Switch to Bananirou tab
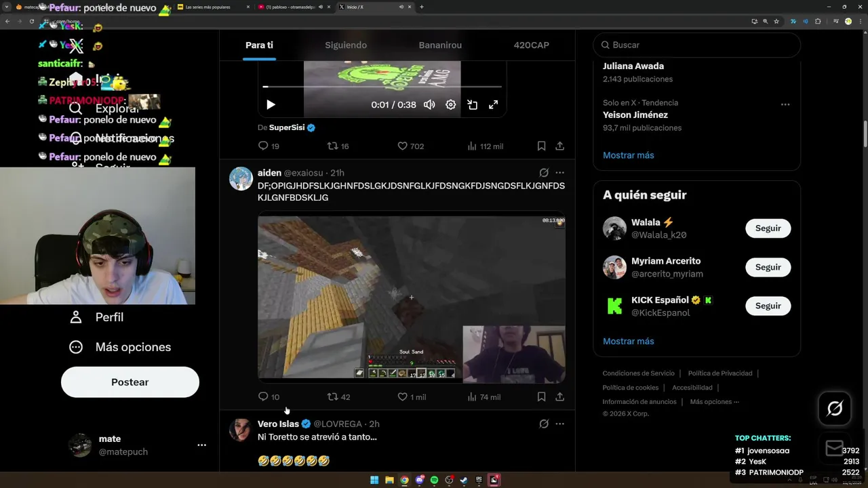868x488 pixels. 440,45
